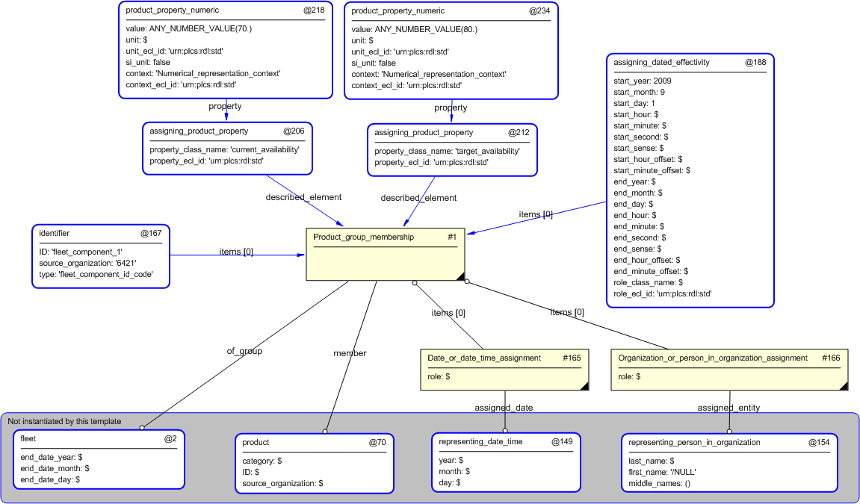Image resolution: width=860 pixels, height=504 pixels.
Task: Click si_unit: false in @218 node
Action: click(148, 63)
